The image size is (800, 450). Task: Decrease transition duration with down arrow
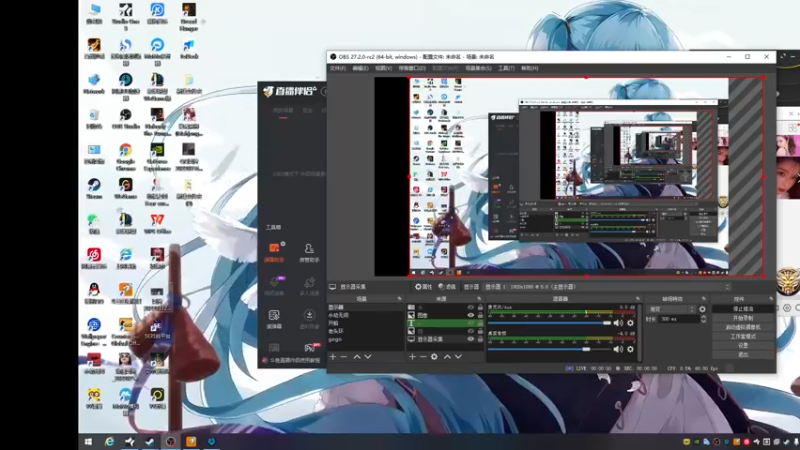click(704, 321)
